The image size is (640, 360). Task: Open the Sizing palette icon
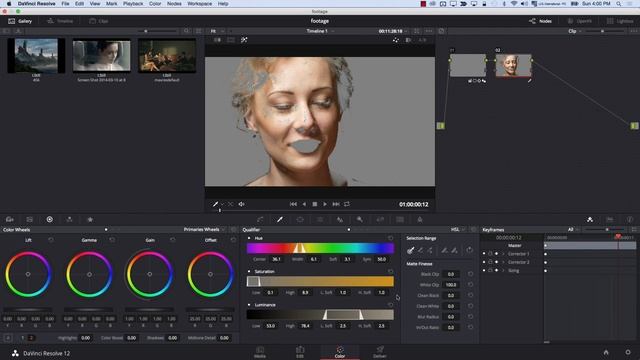click(380, 220)
